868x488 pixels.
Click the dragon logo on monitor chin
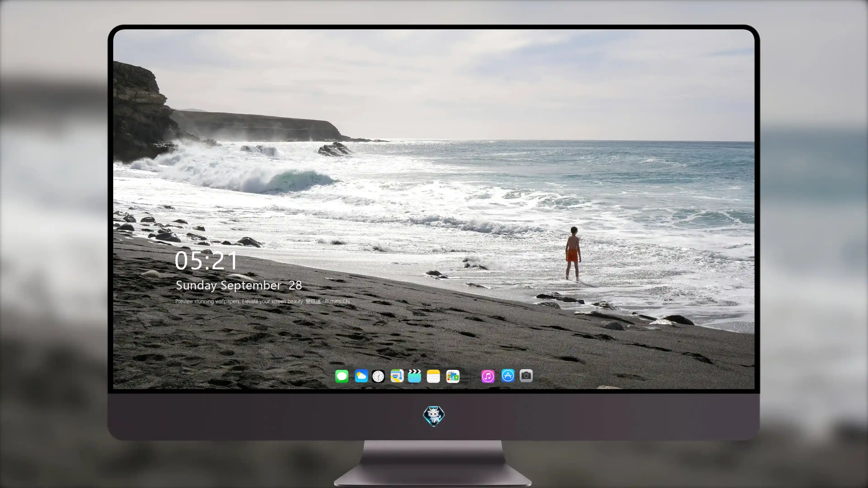click(434, 416)
